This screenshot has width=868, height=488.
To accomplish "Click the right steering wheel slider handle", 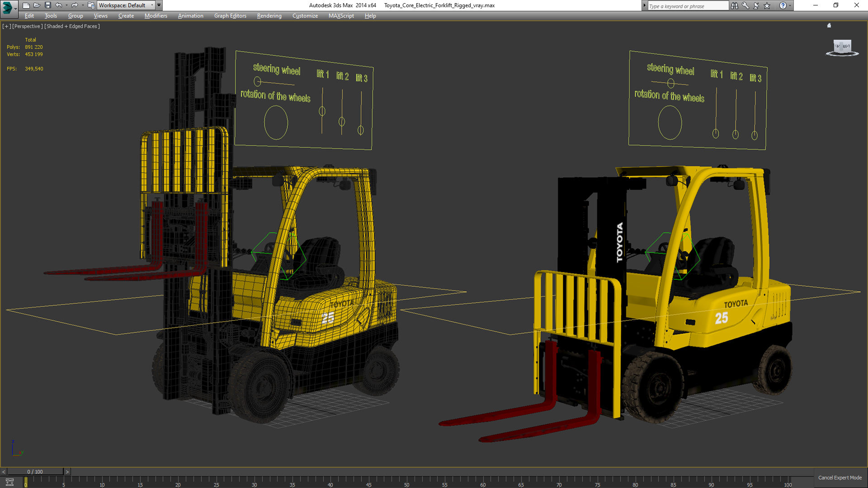I will click(x=671, y=83).
